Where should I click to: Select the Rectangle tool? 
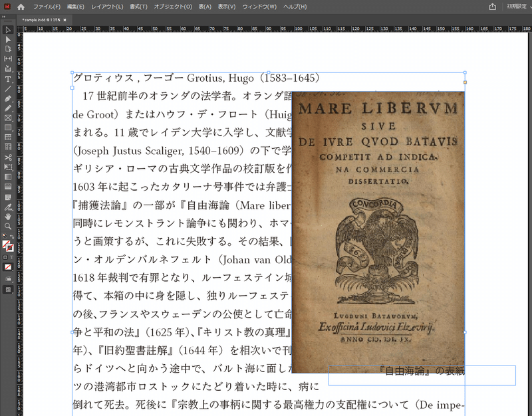[8, 128]
